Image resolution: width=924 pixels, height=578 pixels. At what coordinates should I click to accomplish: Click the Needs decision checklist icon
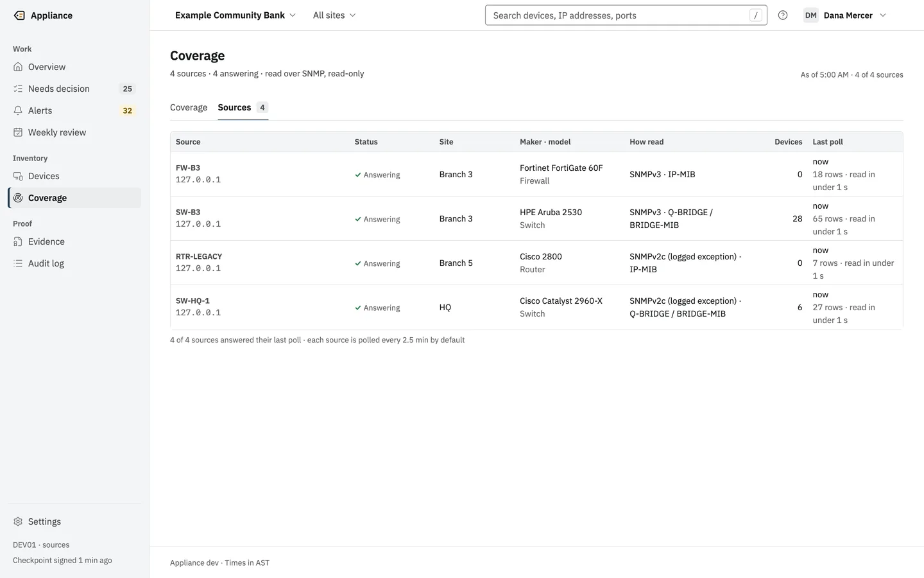point(18,89)
